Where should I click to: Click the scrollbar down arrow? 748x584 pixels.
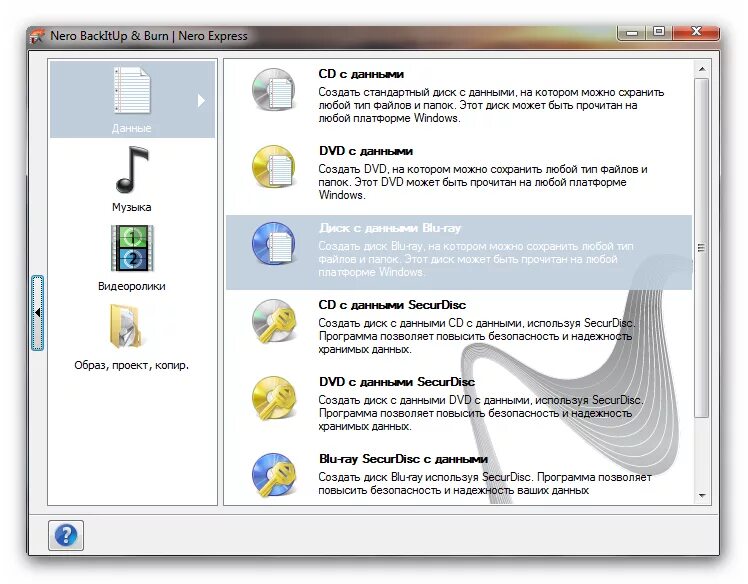click(x=702, y=496)
